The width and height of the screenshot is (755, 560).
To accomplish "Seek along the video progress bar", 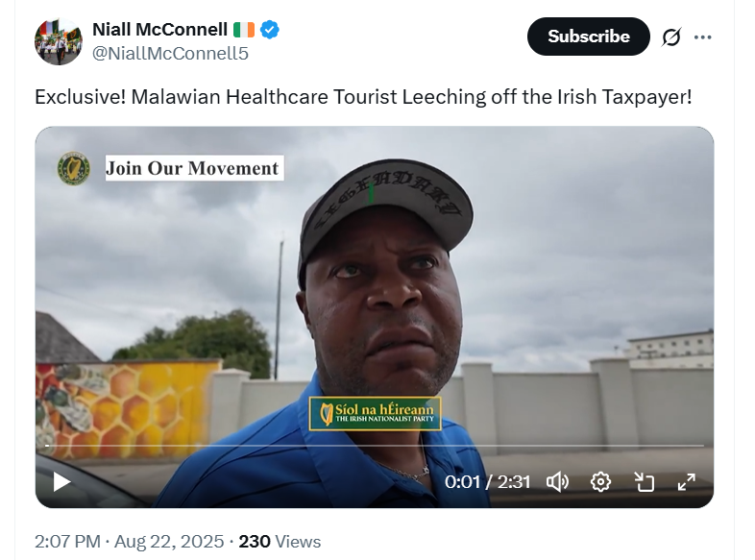I will [375, 447].
